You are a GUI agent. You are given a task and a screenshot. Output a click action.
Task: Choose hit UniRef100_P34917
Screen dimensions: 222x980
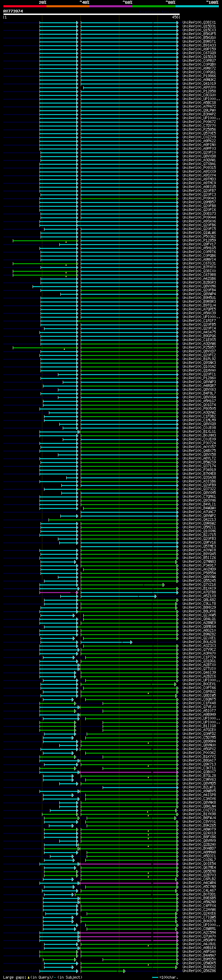point(199,565)
